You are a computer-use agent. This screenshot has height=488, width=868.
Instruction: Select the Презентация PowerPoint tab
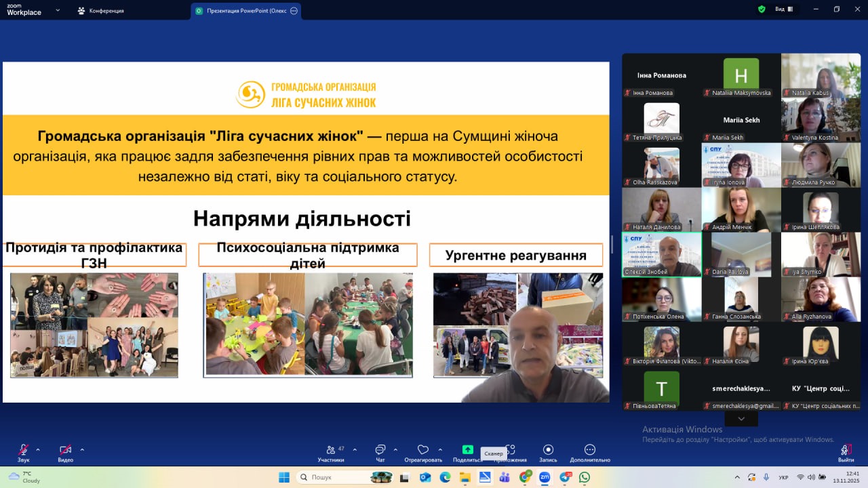click(245, 11)
